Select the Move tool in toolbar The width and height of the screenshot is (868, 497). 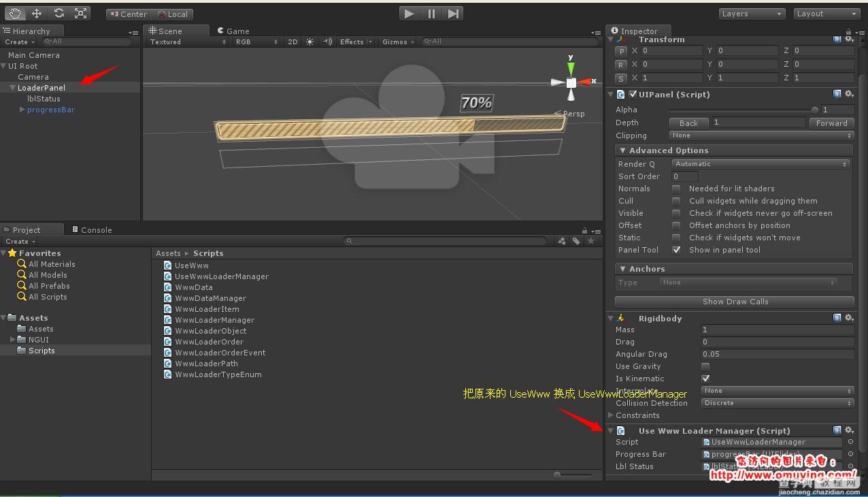pos(37,14)
